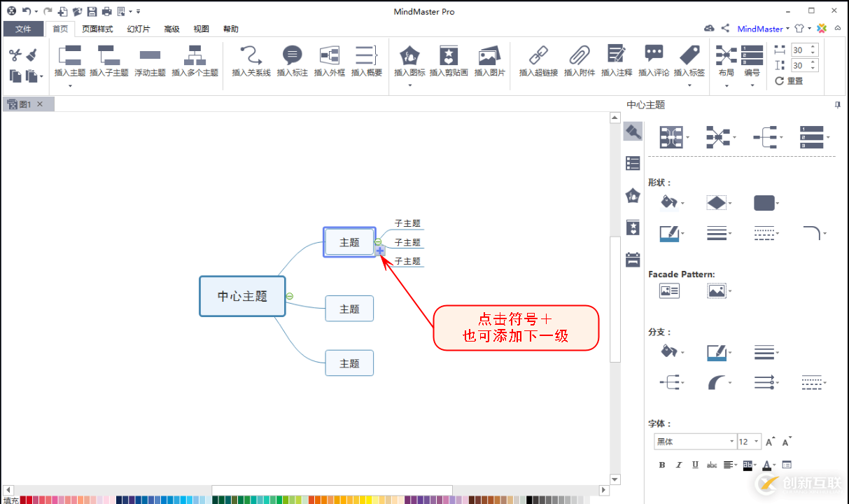Open the 插入主题 dropdown arrow
849x504 pixels.
(70, 85)
